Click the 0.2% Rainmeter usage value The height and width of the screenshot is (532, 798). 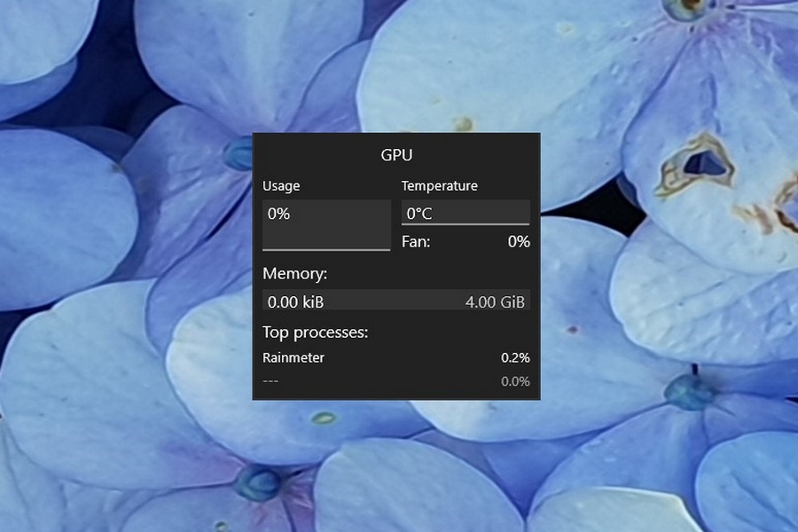tap(514, 358)
